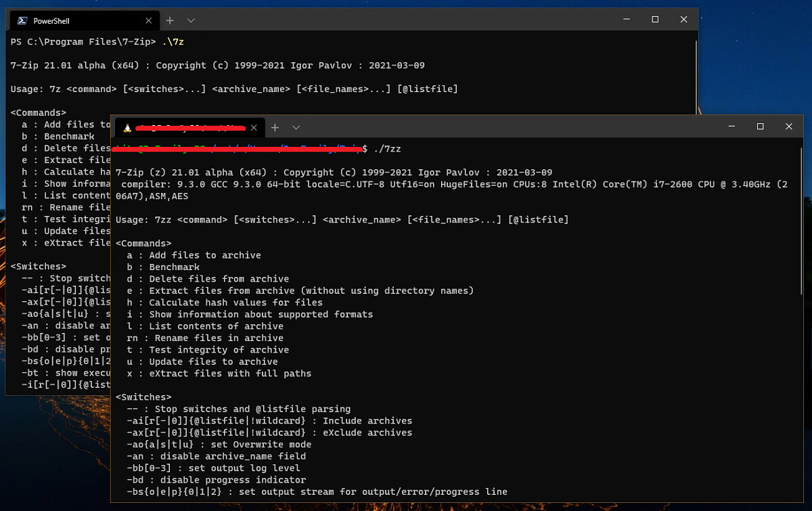Click 't : Test integrity of archive'
Image resolution: width=812 pixels, height=511 pixels.
[208, 350]
